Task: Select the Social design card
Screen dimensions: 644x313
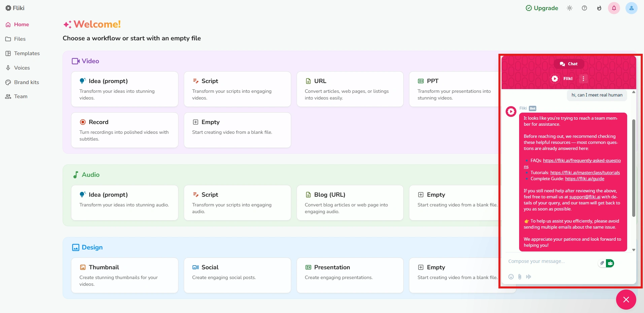Action: 237,275
